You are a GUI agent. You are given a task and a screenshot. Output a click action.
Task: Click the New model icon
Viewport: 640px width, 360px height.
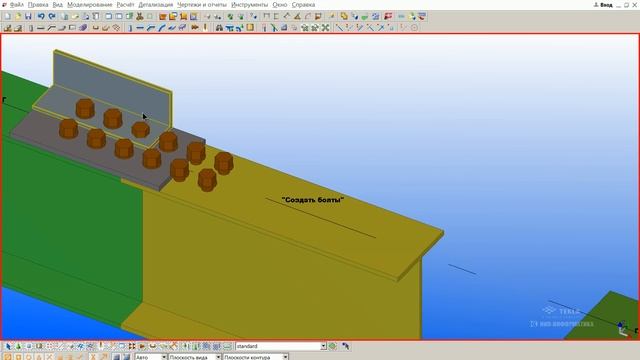8,16
